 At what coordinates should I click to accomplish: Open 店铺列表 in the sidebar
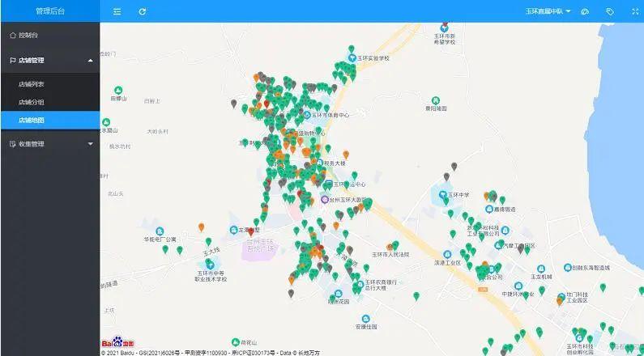coord(32,83)
